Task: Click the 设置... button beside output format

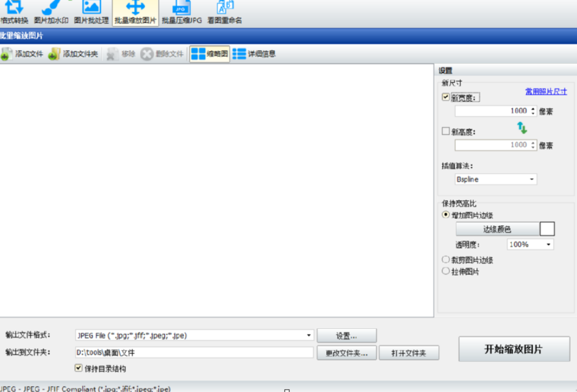Action: coord(347,336)
